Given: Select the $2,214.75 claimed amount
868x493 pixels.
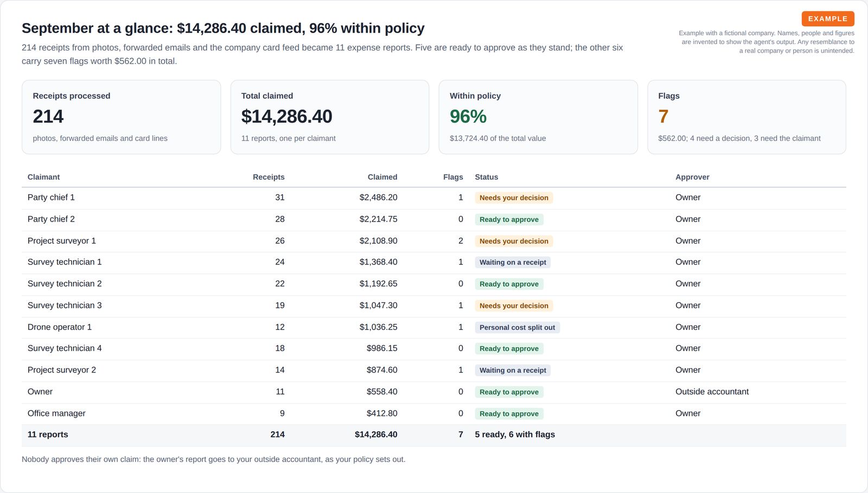Looking at the screenshot, I should pos(378,219).
